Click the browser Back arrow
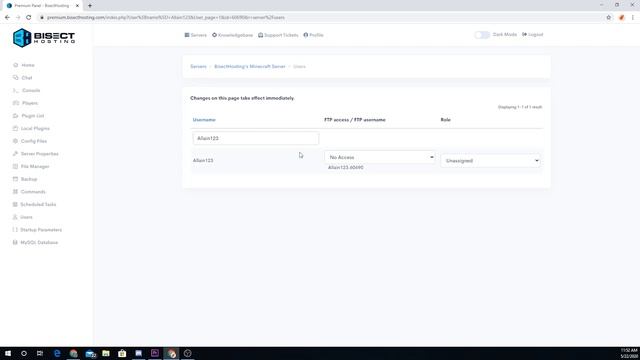Image resolution: width=640 pixels, height=360 pixels. [7, 18]
